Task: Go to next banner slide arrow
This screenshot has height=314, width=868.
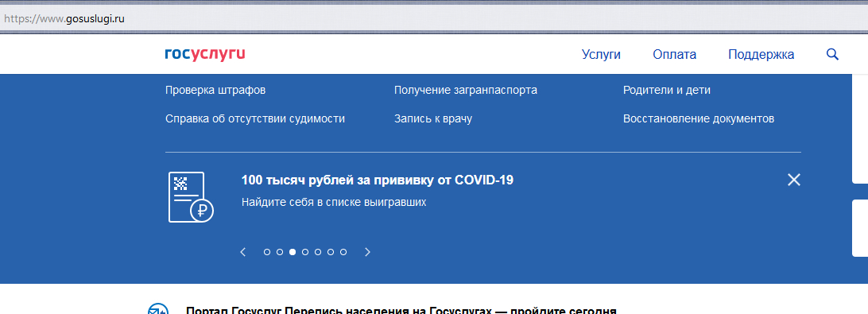Action: 367,252
